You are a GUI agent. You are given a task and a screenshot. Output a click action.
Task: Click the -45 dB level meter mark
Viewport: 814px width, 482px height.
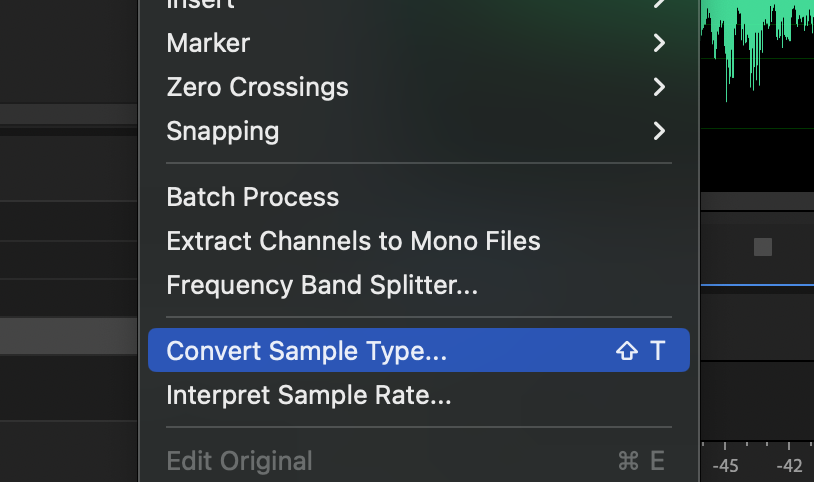point(725,465)
